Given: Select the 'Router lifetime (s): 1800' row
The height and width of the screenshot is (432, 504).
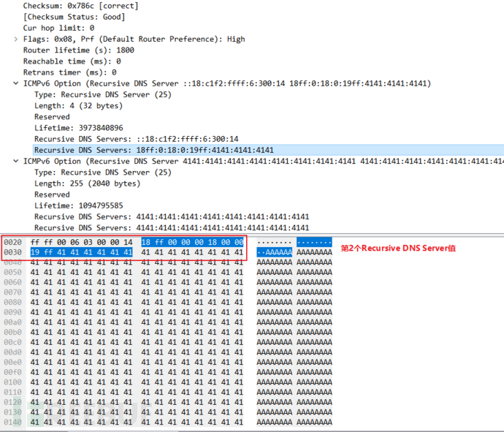Looking at the screenshot, I should [79, 50].
